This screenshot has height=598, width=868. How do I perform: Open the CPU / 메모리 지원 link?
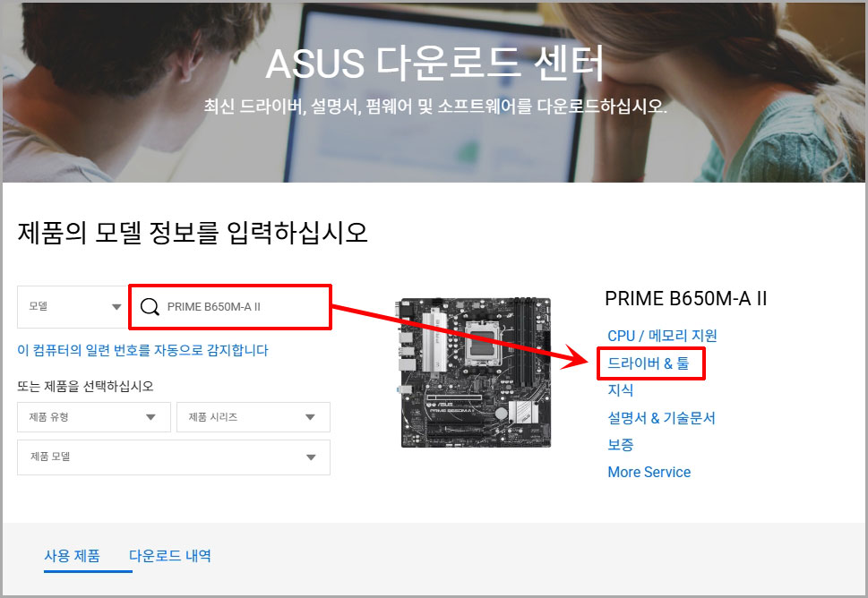(x=662, y=336)
